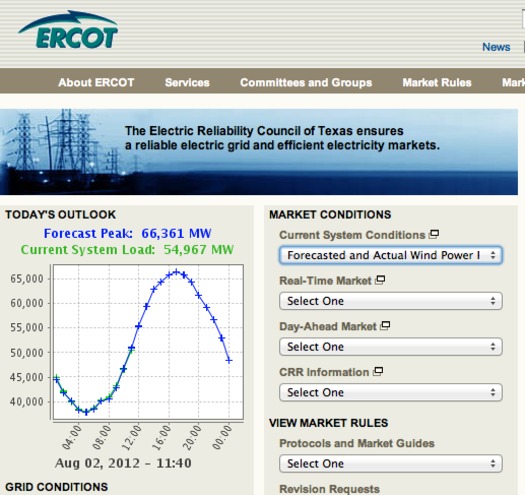Open popup icon next to CRR Information

pyautogui.click(x=378, y=371)
